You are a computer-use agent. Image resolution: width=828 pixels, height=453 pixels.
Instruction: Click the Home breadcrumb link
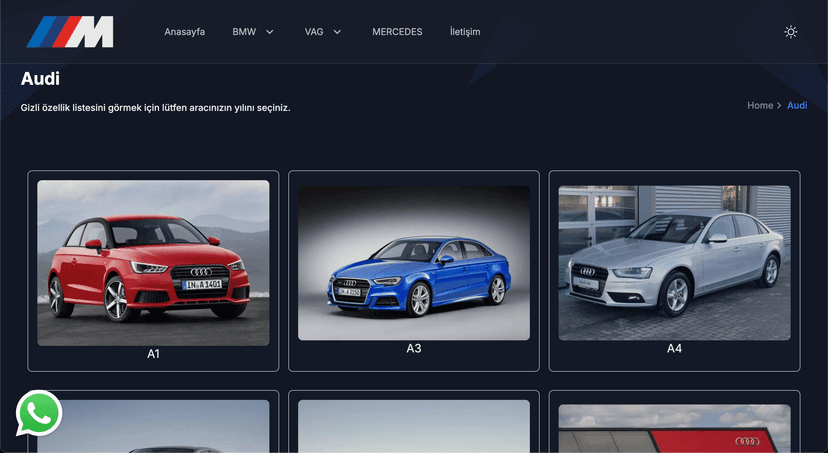tap(760, 105)
